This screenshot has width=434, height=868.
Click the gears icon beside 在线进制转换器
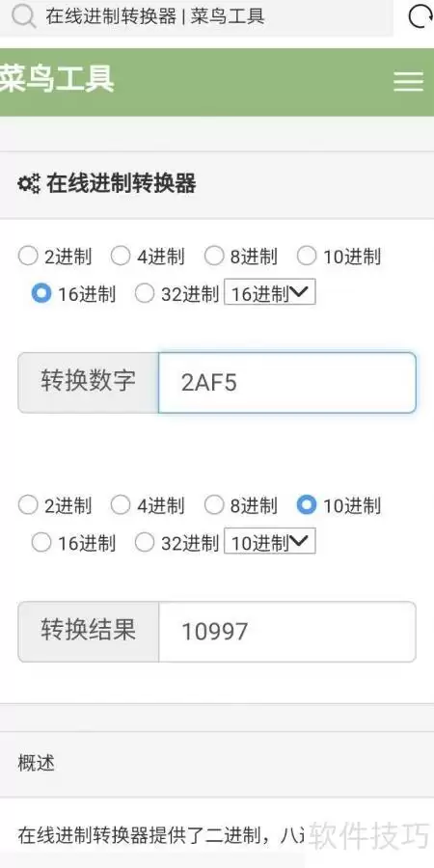click(x=29, y=183)
